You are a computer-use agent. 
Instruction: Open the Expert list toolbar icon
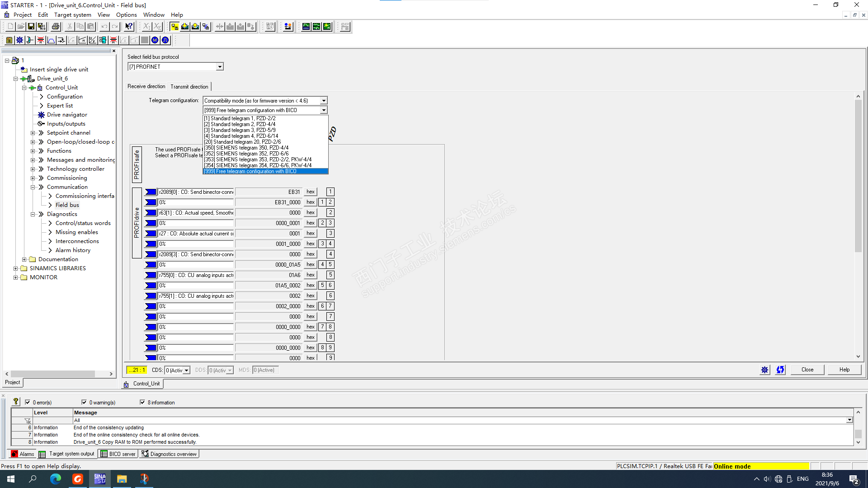tap(9, 40)
